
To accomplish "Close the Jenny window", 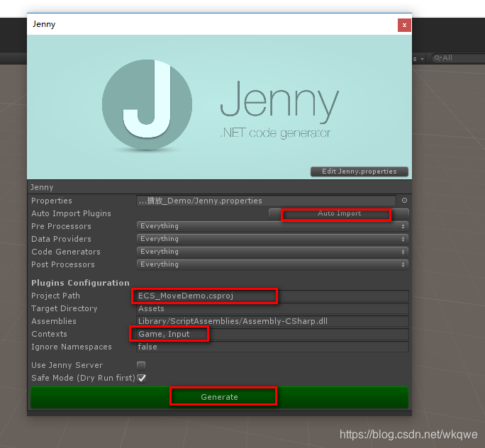I will (x=404, y=25).
